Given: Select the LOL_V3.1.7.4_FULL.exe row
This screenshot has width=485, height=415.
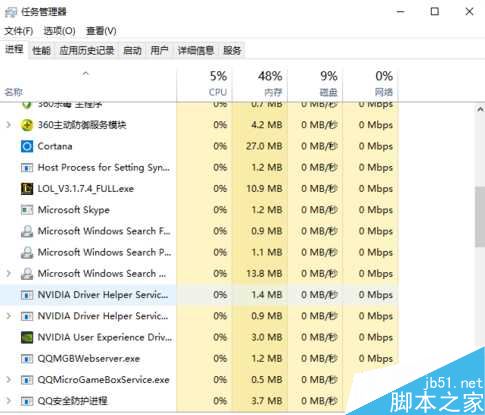Looking at the screenshot, I should [x=199, y=189].
